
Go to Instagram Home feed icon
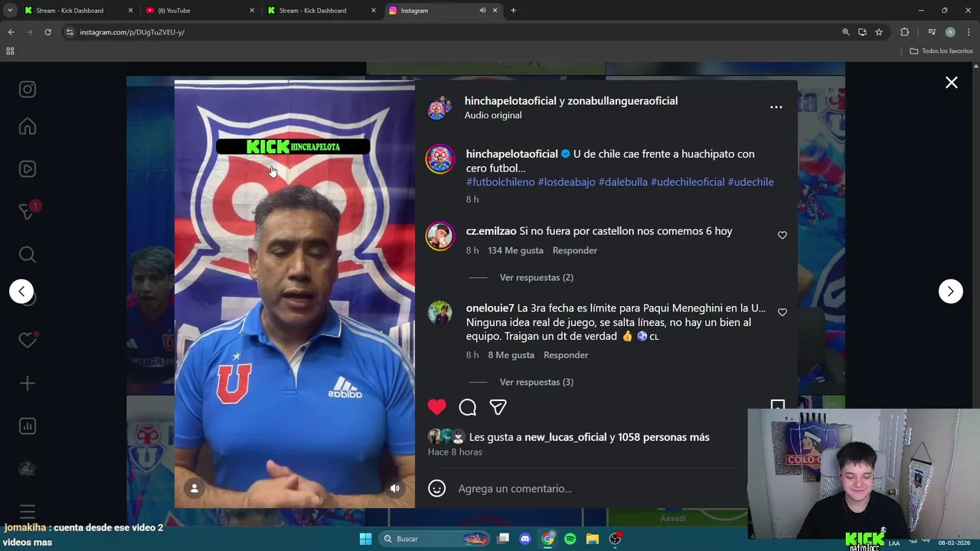pos(28,126)
